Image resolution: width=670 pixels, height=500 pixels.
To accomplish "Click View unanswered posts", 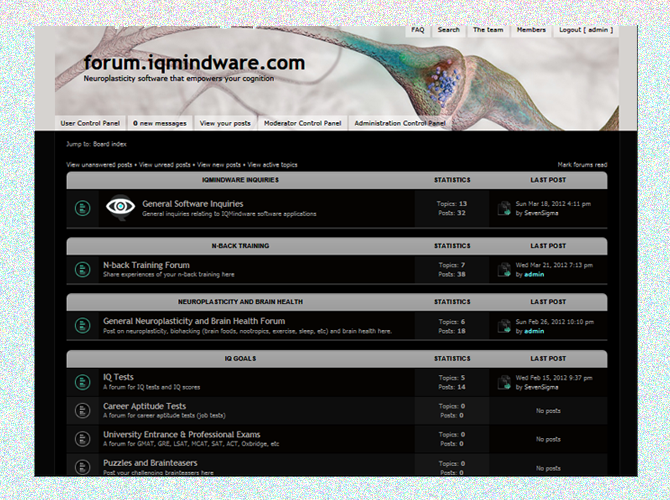I will coord(99,165).
